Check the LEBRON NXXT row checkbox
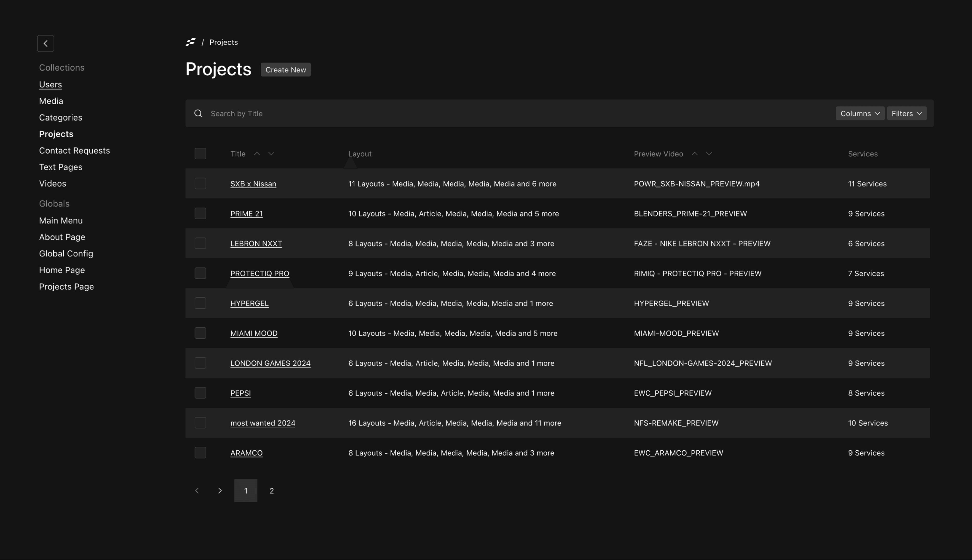972x560 pixels. click(200, 243)
